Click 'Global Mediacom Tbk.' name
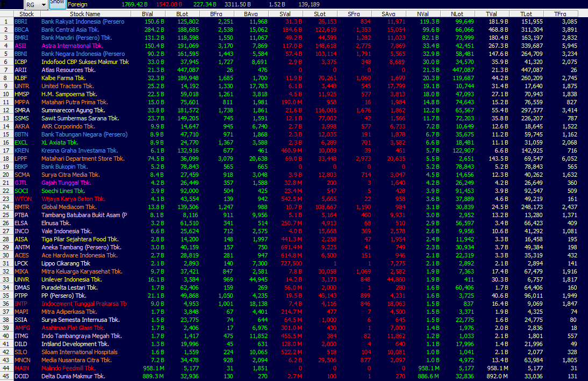 69,207
